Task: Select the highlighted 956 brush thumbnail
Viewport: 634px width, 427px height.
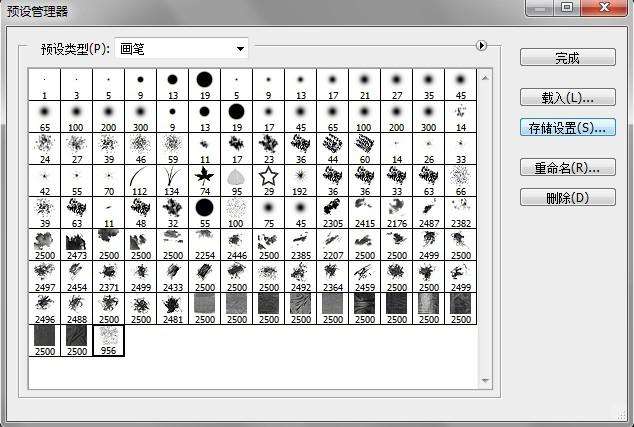Action: [108, 340]
